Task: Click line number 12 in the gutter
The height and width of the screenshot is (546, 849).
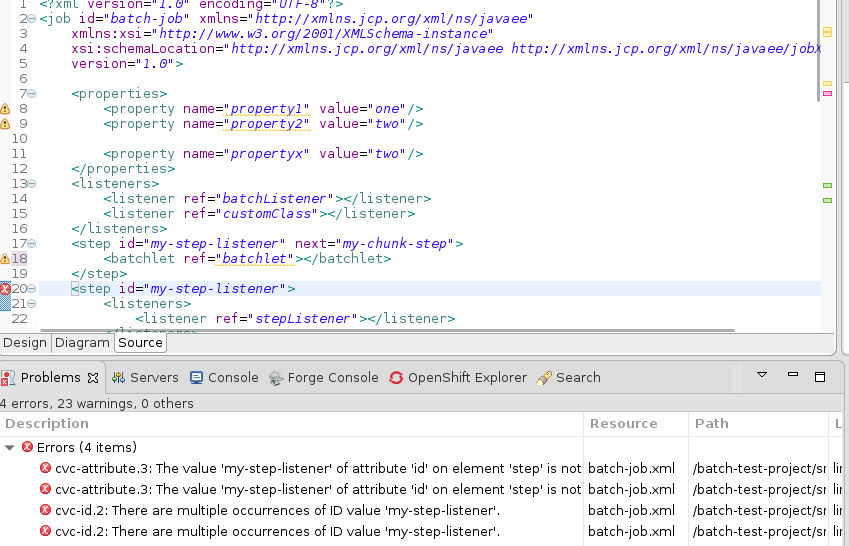Action: (x=19, y=169)
